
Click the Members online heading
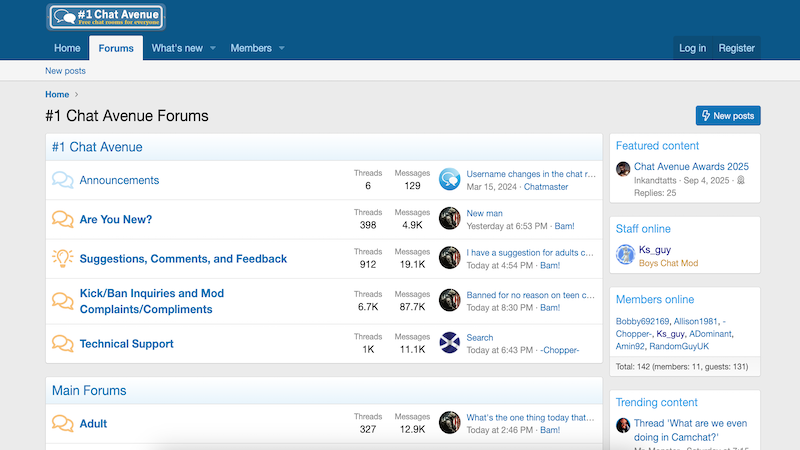coord(655,299)
